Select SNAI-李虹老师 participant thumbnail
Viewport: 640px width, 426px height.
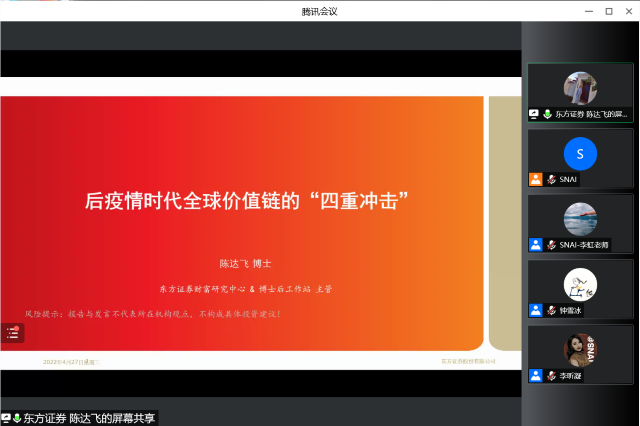580,219
